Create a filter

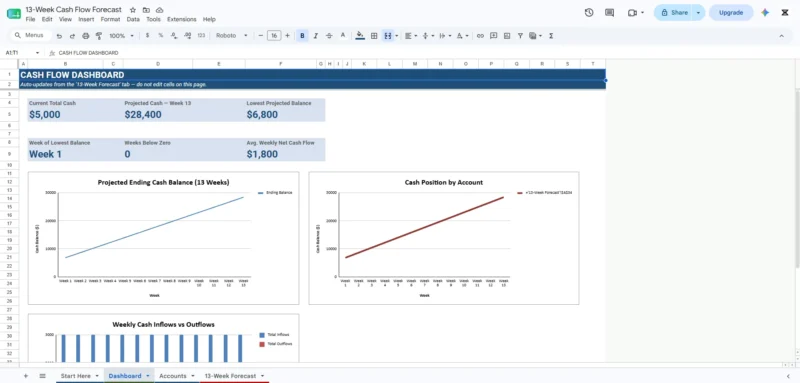pyautogui.click(x=520, y=36)
